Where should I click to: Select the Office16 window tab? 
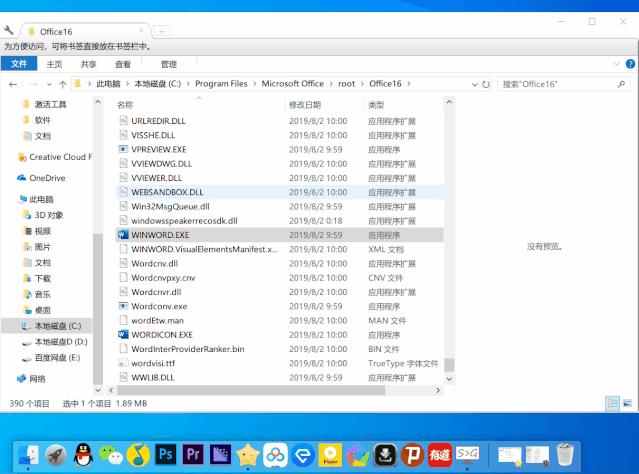tap(86, 32)
